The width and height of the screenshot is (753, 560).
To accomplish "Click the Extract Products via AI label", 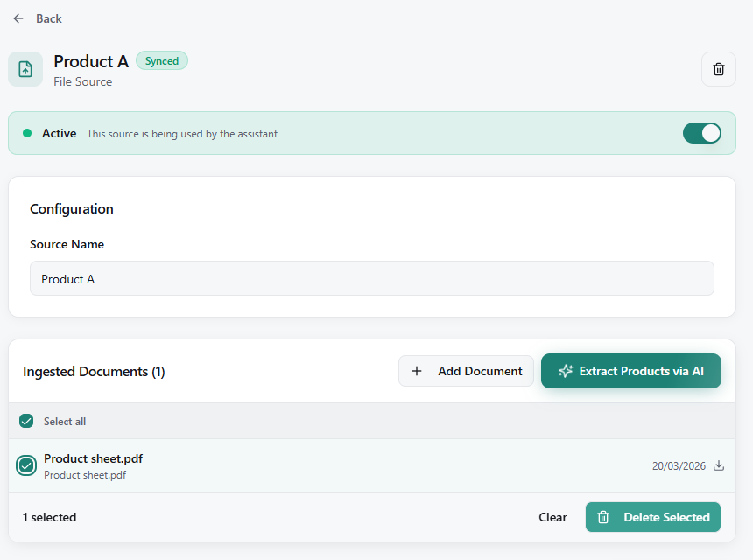I will click(x=641, y=371).
